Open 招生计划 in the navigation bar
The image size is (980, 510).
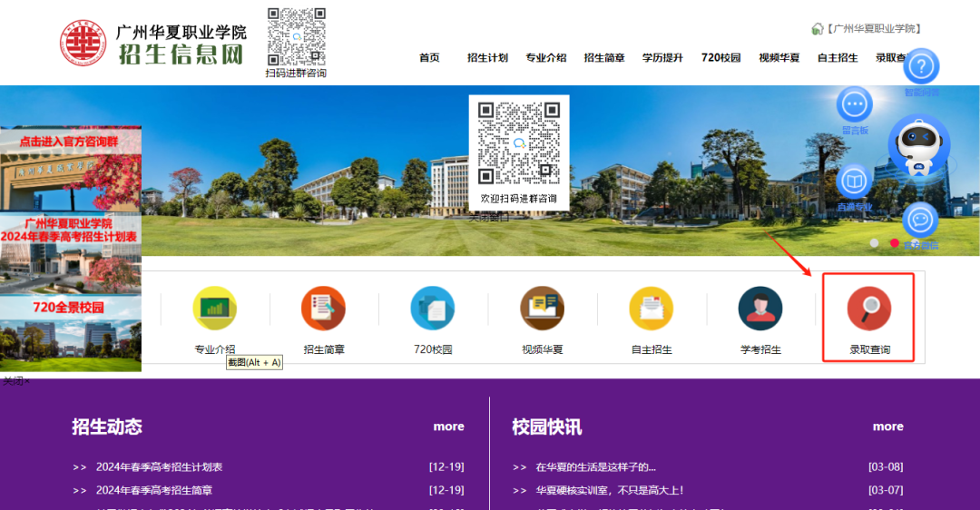pyautogui.click(x=487, y=58)
